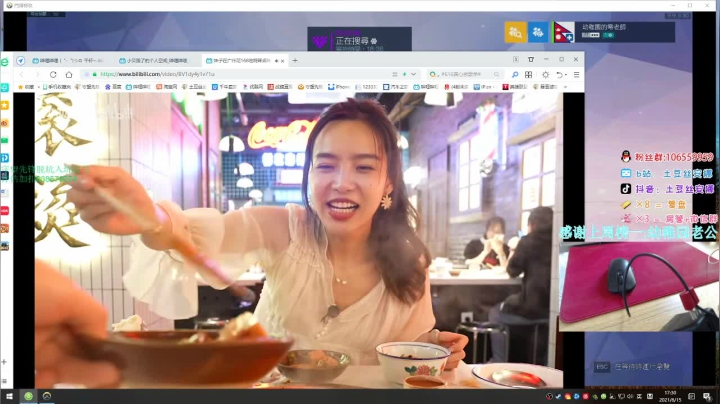Click the video player area
Viewport: 720px width, 404px height.
tap(298, 240)
